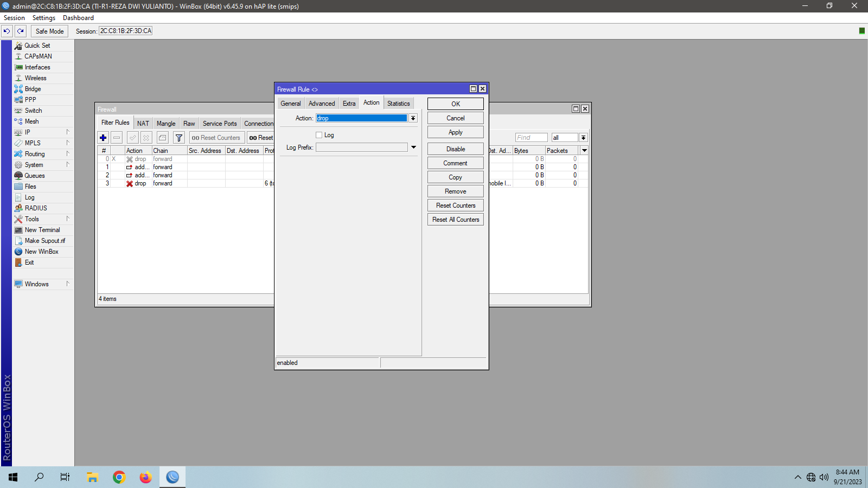Open the column selector dropdown in Firewall table
Screen dimensions: 868x488
[x=584, y=151]
